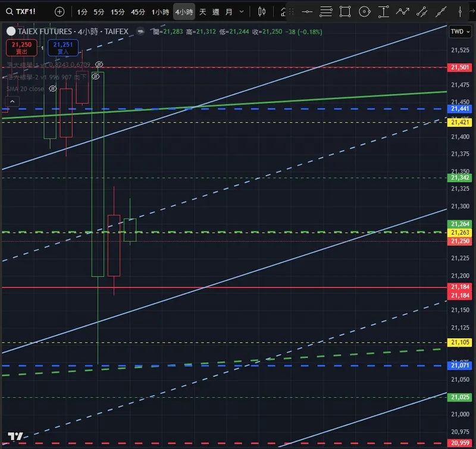Click the white circle symbol logo
The width and height of the screenshot is (476, 449).
pyautogui.click(x=11, y=32)
